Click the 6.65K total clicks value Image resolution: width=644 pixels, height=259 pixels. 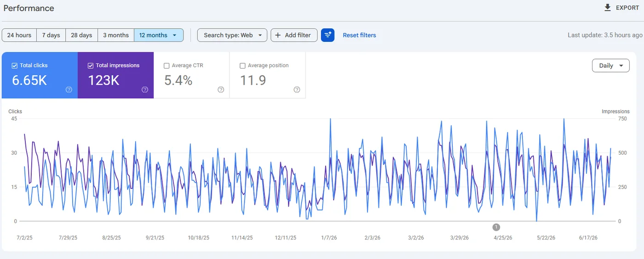click(x=29, y=80)
